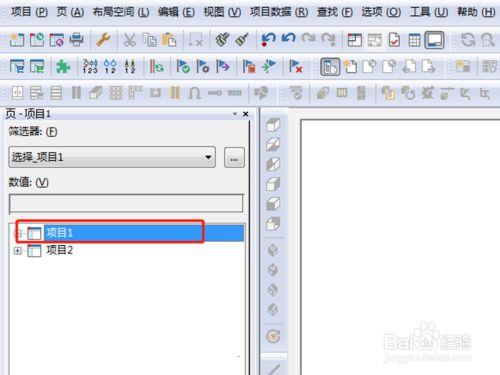Click the omega symbol icon in third toolbar
Image resolution: width=500 pixels, height=375 pixels.
pos(195,93)
